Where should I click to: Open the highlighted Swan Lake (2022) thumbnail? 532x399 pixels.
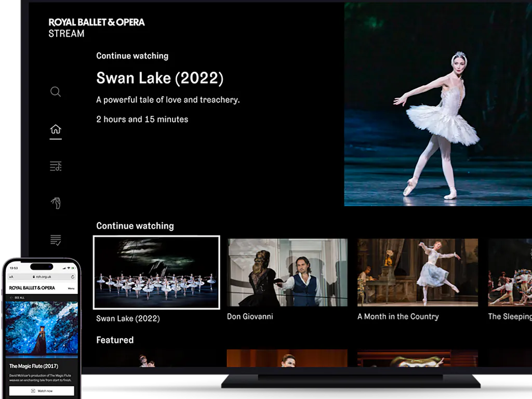[156, 272]
